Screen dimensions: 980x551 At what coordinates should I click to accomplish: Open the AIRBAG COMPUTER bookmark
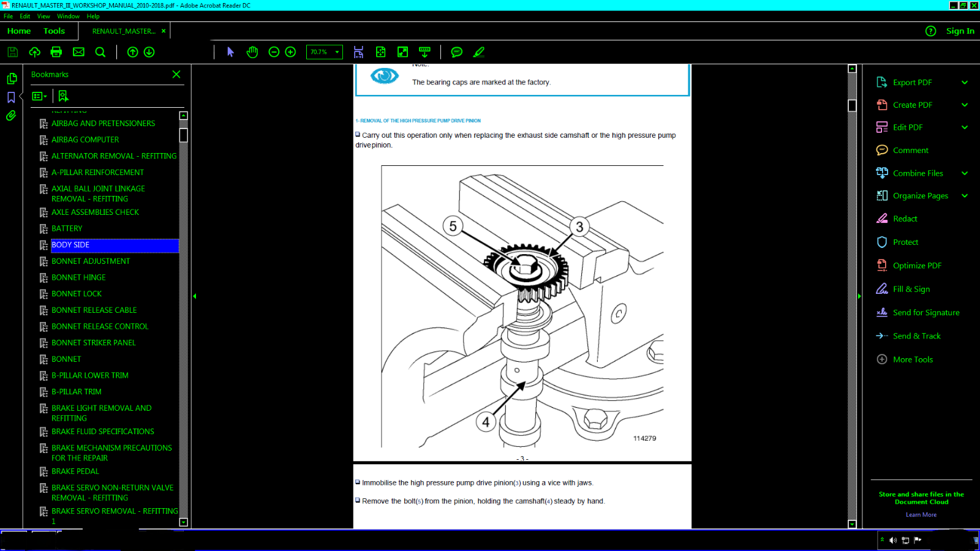tap(85, 140)
